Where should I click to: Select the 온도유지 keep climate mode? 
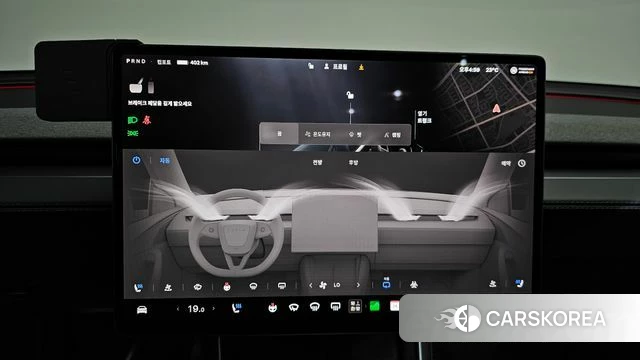point(318,134)
